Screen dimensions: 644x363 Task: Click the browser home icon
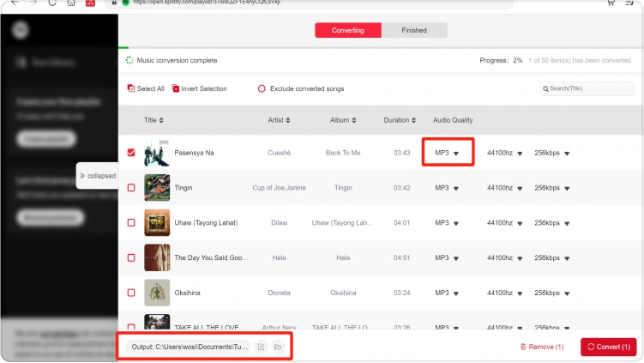tap(71, 3)
